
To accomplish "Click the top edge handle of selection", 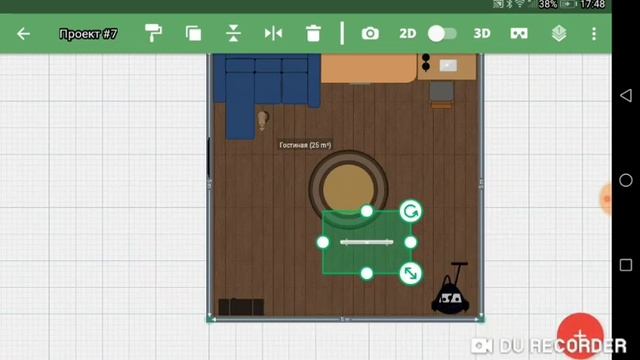I will [367, 211].
